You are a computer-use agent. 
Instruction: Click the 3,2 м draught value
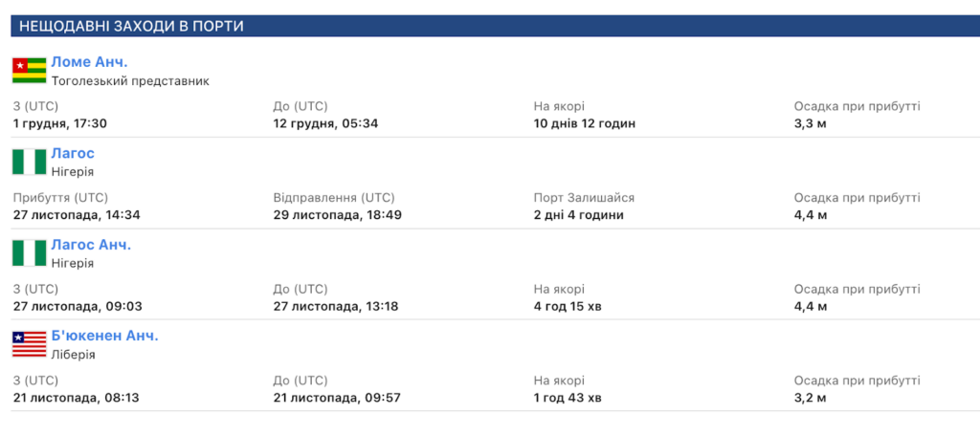pyautogui.click(x=811, y=398)
